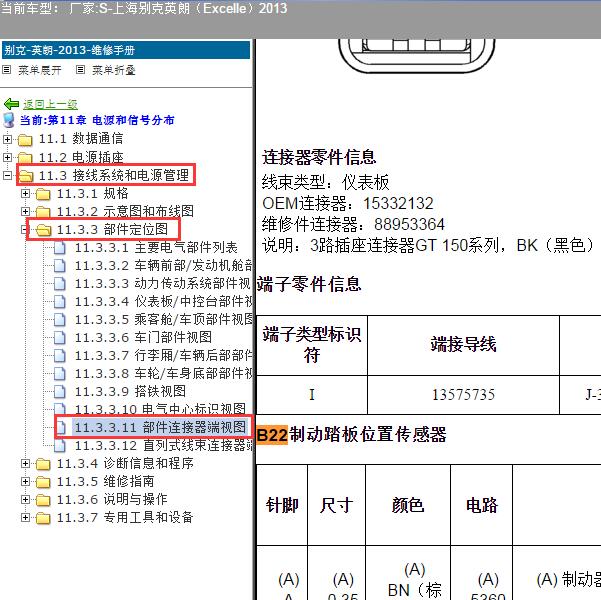Screen dimensions: 601x600
Task: Expand the 11.1 数据通信 node
Action: [x=7, y=139]
